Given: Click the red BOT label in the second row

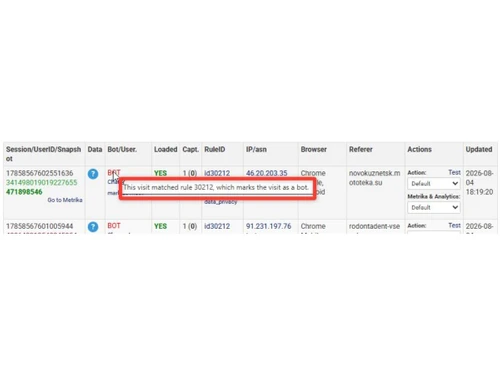Looking at the screenshot, I should [114, 226].
